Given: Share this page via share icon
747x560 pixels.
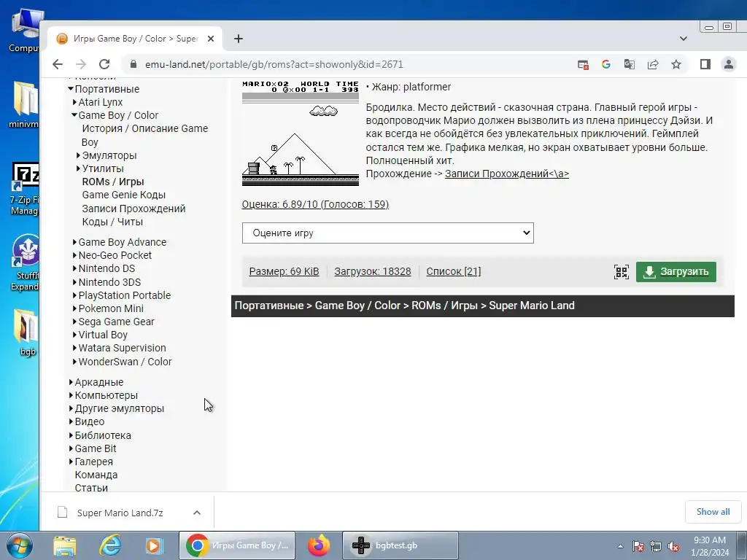Looking at the screenshot, I should tap(653, 64).
